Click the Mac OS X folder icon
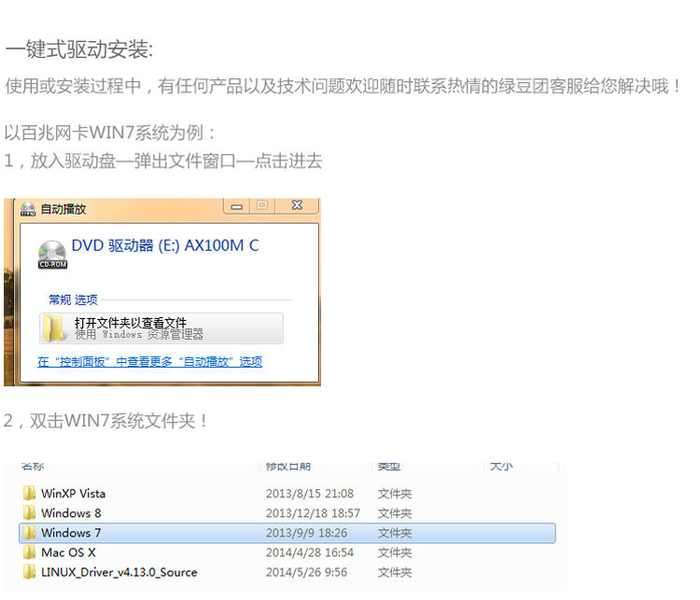Viewport: 700px width, 600px height. (30, 552)
